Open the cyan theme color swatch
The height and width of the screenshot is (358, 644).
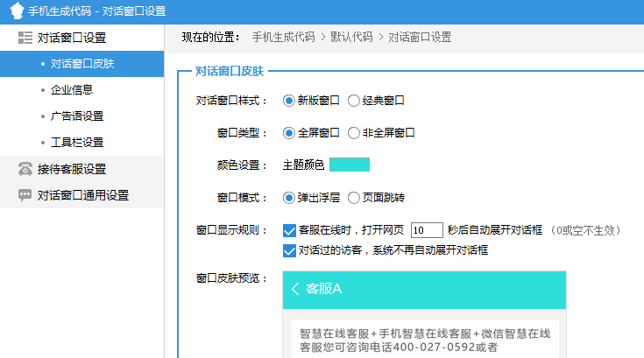tap(349, 165)
